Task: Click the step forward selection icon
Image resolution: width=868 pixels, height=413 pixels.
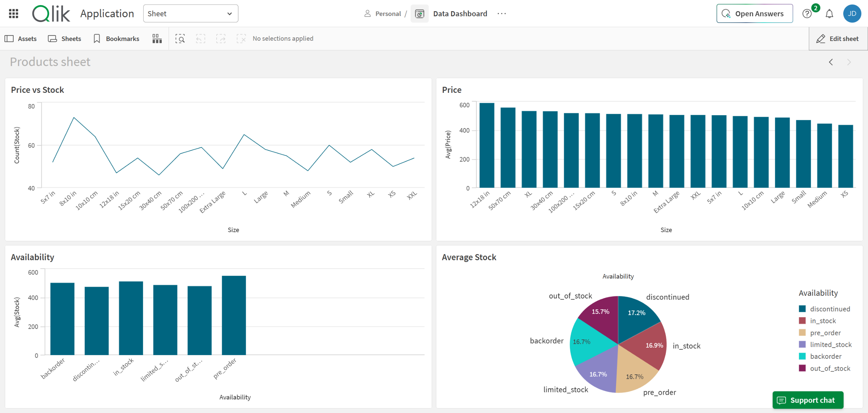Action: (221, 39)
